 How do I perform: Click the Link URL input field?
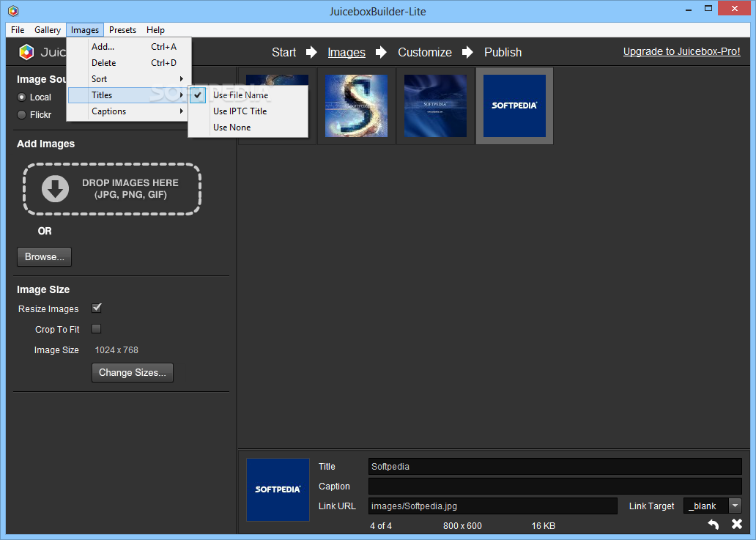click(493, 506)
